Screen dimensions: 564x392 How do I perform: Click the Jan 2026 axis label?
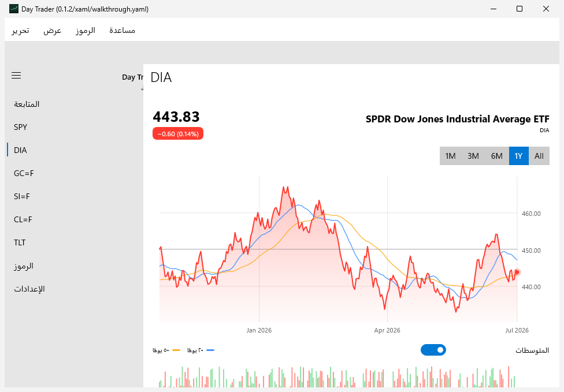coord(259,330)
